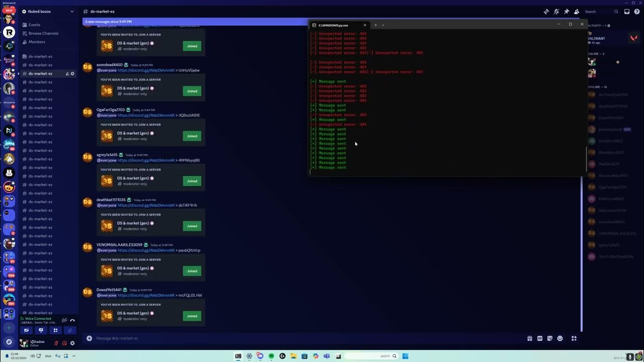The height and width of the screenshot is (362, 644).
Task: Open the Discord Help icon
Action: tap(637, 12)
